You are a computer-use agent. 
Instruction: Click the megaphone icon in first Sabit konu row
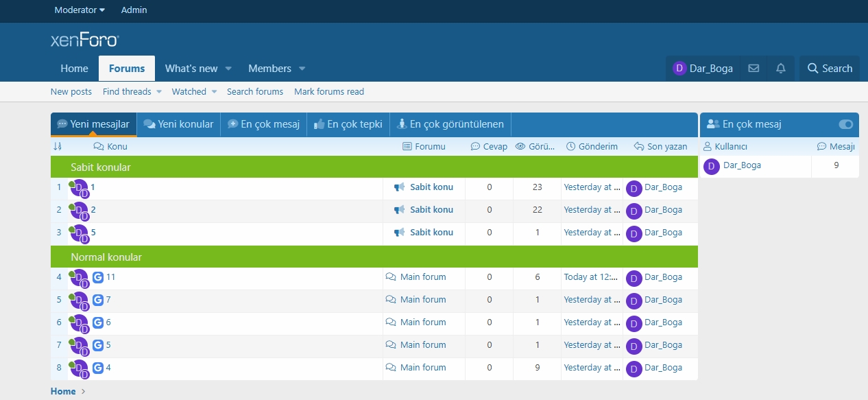399,187
